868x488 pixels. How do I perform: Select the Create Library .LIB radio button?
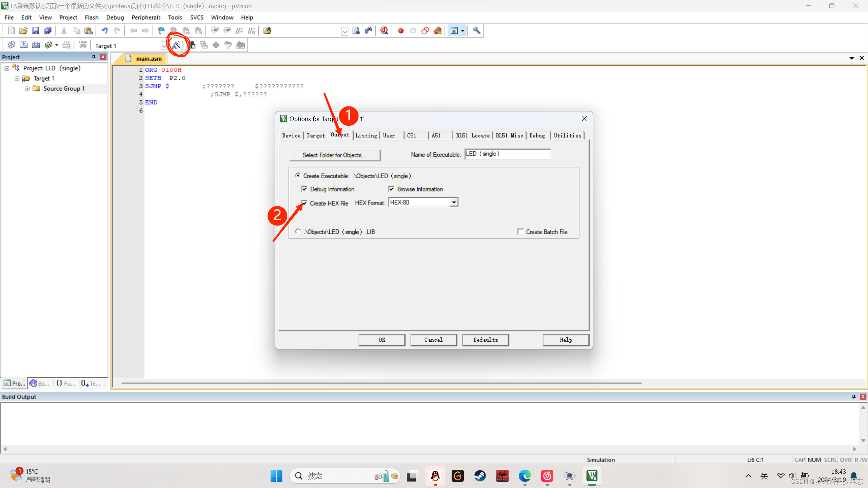tap(298, 231)
